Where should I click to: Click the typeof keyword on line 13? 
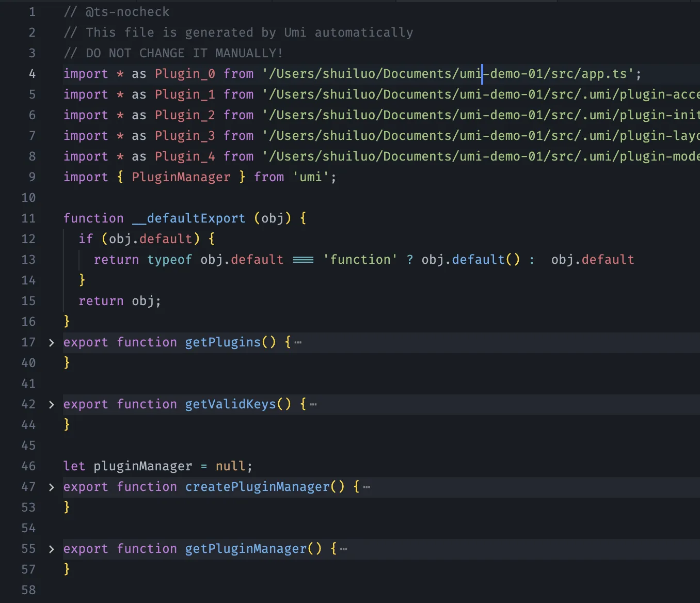pyautogui.click(x=169, y=260)
